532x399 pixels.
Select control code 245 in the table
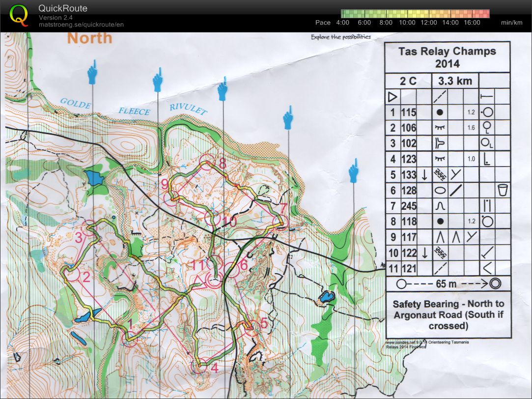(x=408, y=206)
